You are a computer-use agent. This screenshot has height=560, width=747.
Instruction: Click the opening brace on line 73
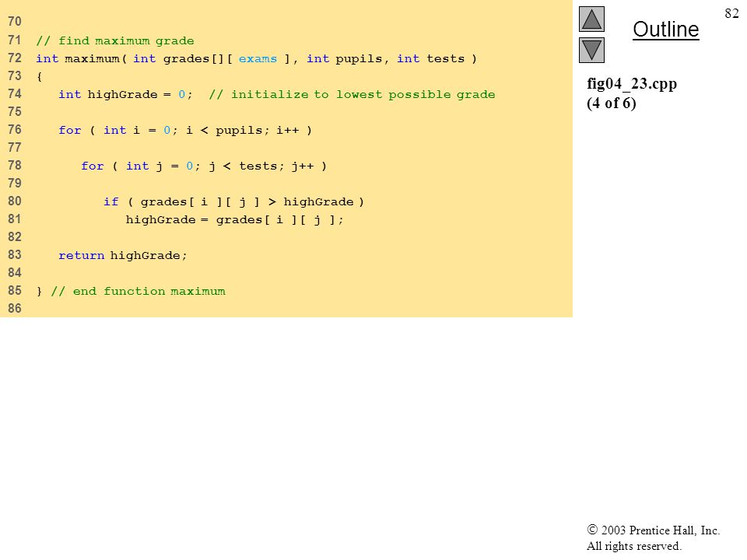[39, 77]
